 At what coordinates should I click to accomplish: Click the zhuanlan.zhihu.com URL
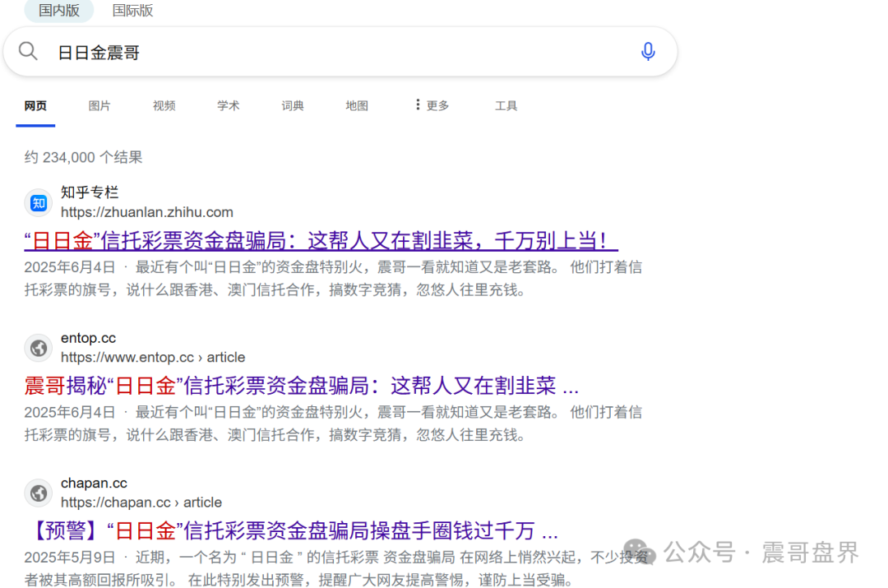point(146,212)
